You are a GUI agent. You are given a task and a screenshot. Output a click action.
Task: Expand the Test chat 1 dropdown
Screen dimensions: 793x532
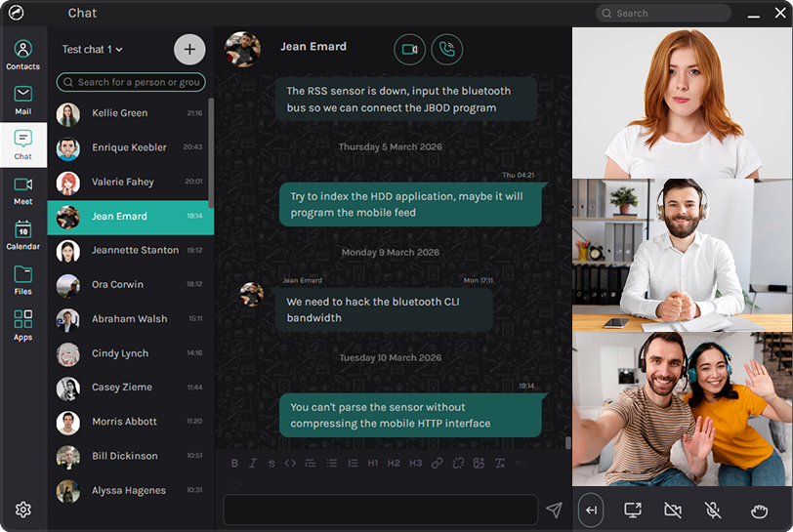tap(92, 49)
